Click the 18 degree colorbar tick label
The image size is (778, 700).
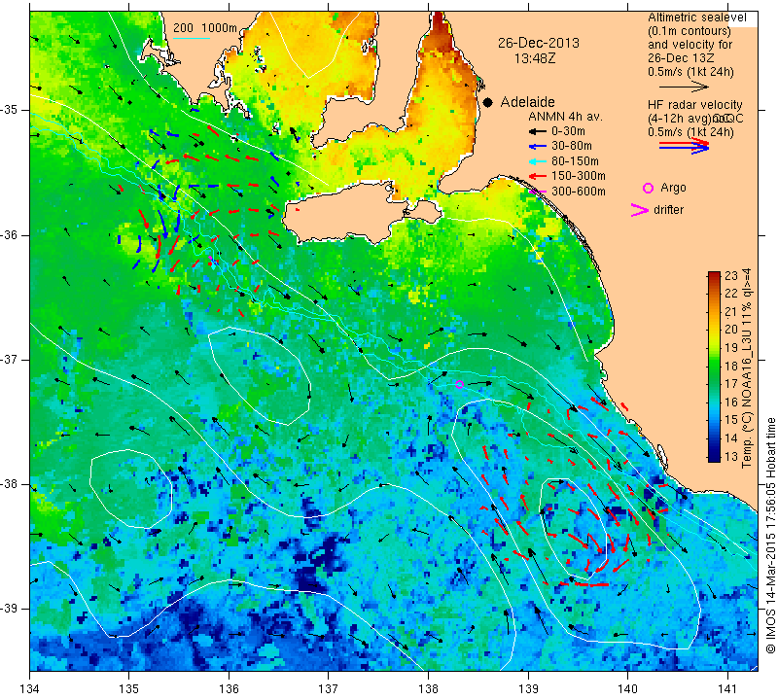point(731,367)
